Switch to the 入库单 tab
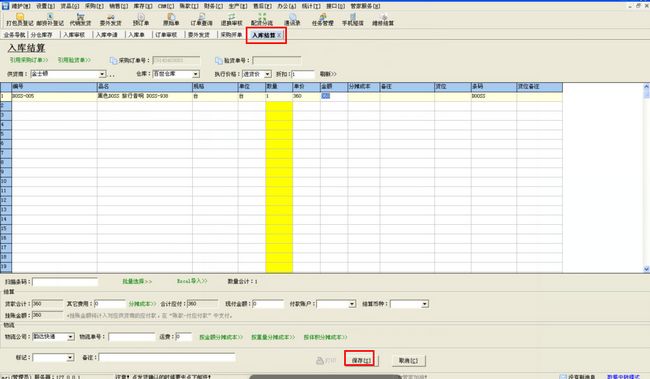 [x=136, y=35]
